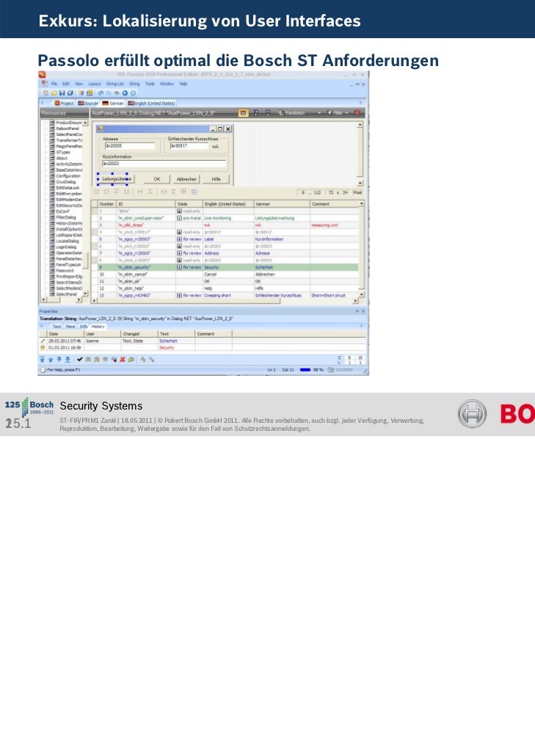Click the Comment column header in string list
This screenshot has width=535, height=756.
click(335, 204)
